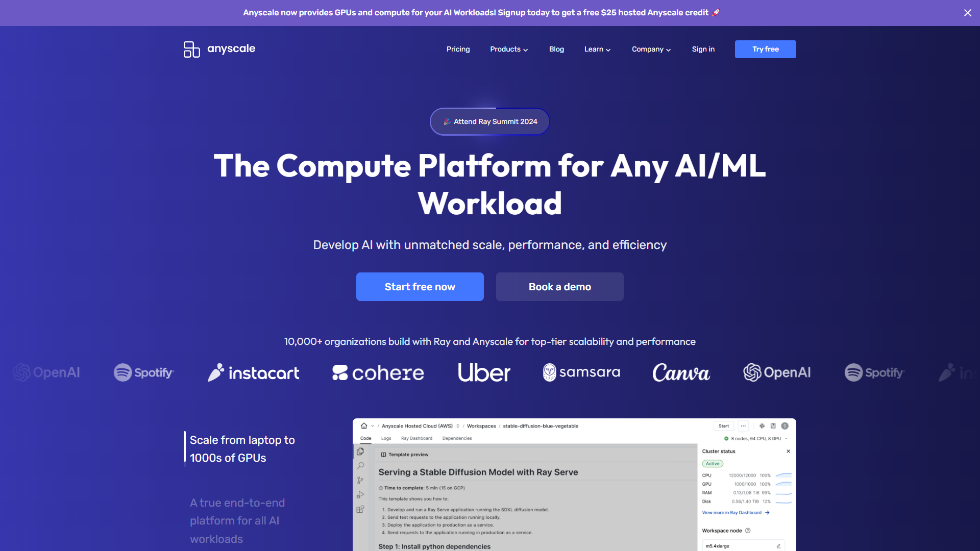Select the run and debug sidebar icon

360,494
